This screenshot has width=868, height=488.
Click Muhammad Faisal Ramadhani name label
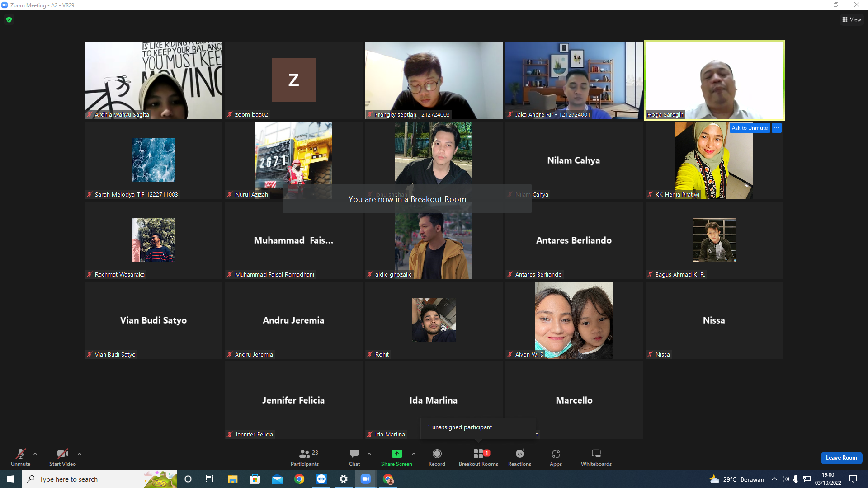point(274,275)
